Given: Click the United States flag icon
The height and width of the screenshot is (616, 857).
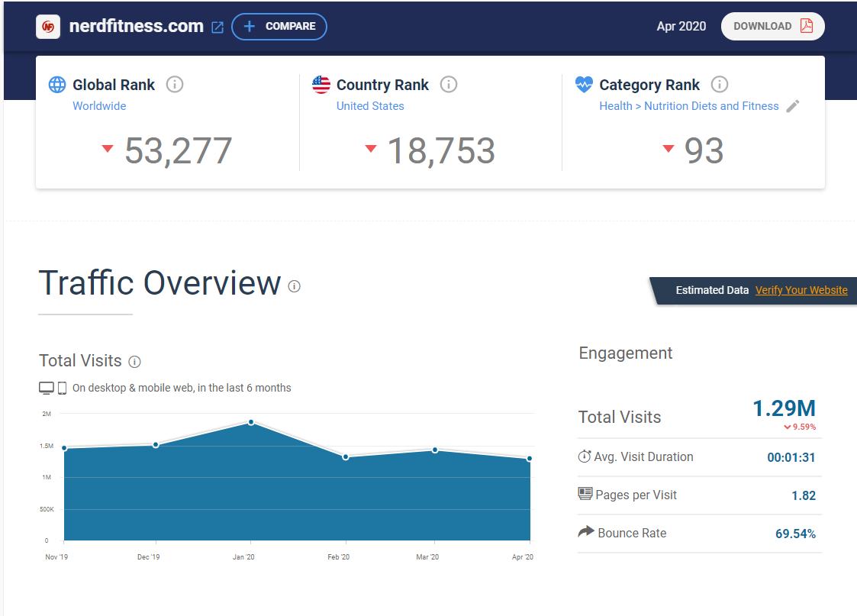Looking at the screenshot, I should tap(321, 85).
